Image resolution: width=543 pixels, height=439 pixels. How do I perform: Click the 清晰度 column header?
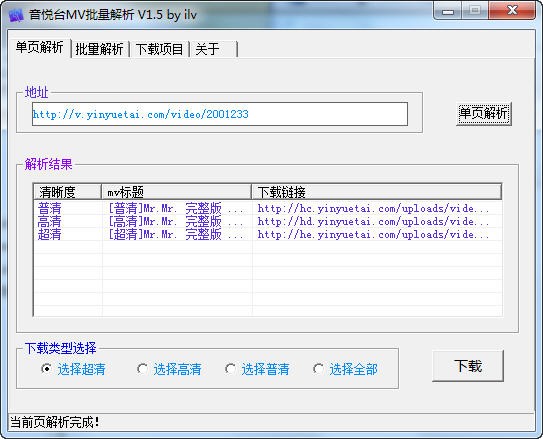coord(68,191)
